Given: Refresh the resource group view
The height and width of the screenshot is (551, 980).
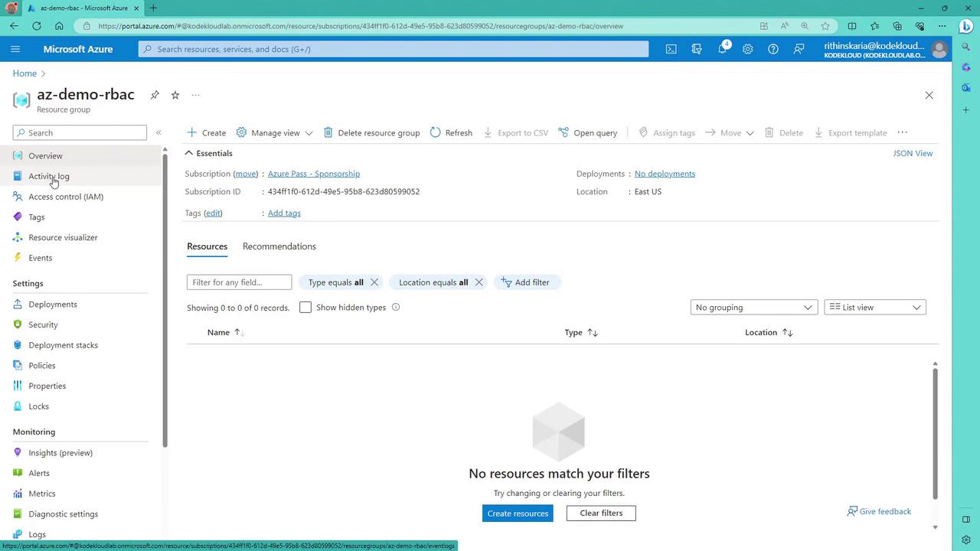Looking at the screenshot, I should click(451, 132).
